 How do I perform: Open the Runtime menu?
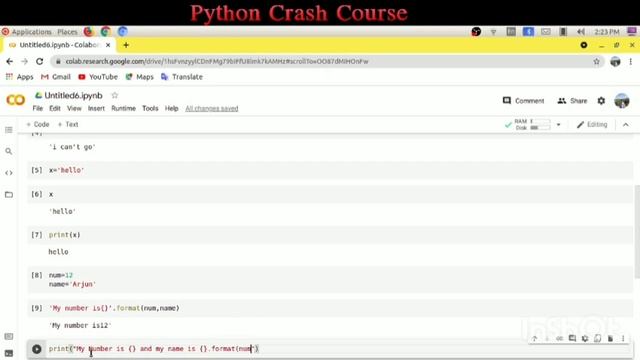tap(123, 108)
